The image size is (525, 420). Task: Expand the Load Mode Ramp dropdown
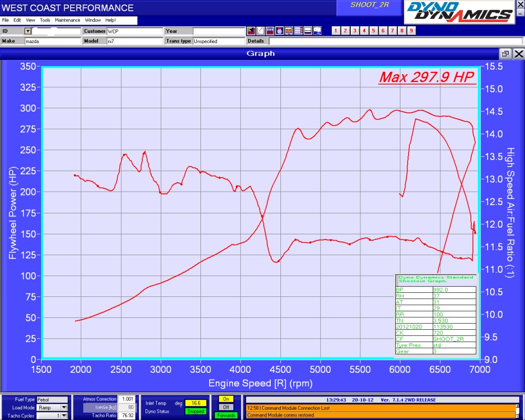tap(64, 408)
